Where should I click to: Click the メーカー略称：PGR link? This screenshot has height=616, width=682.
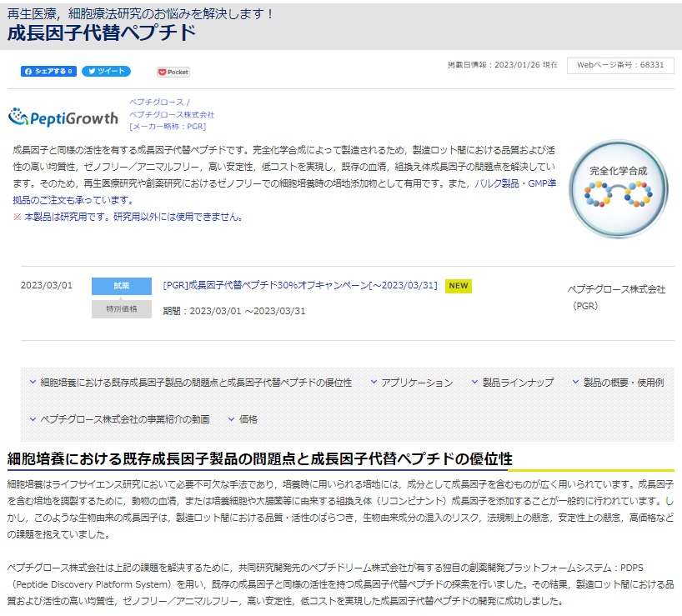coord(168,127)
